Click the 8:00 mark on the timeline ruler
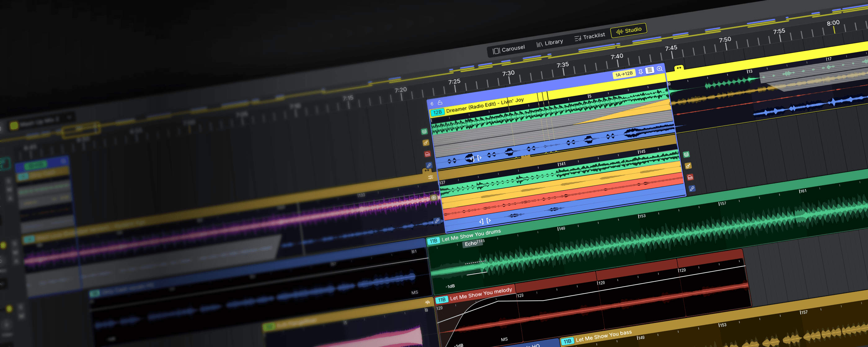The height and width of the screenshot is (347, 868). 833,23
